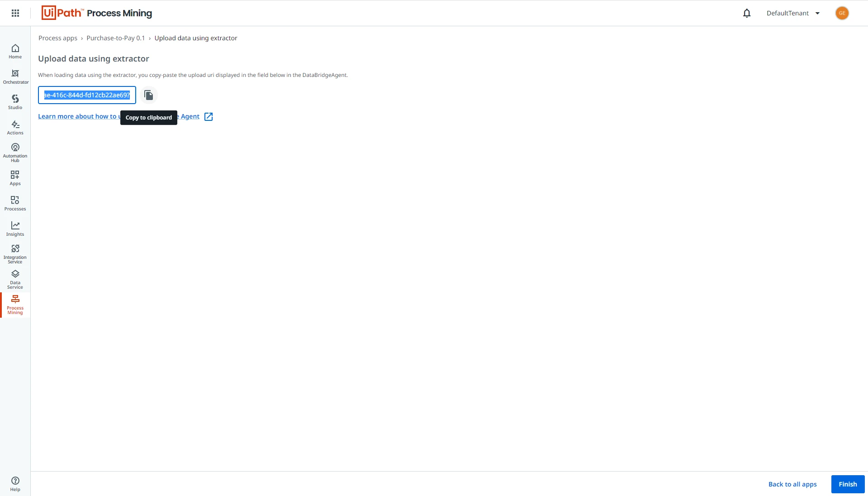Screen dimensions: 868x496
Task: Click the upload URI text field
Action: click(87, 95)
